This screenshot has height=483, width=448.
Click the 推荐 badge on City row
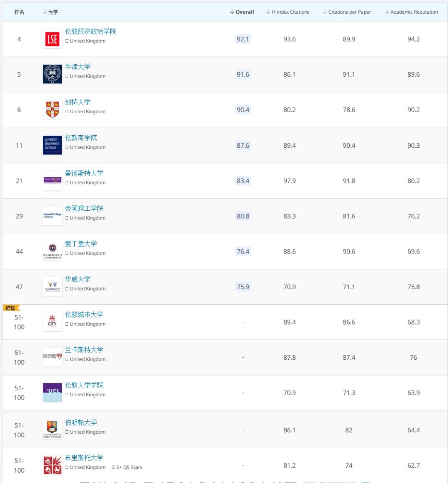pos(10,308)
